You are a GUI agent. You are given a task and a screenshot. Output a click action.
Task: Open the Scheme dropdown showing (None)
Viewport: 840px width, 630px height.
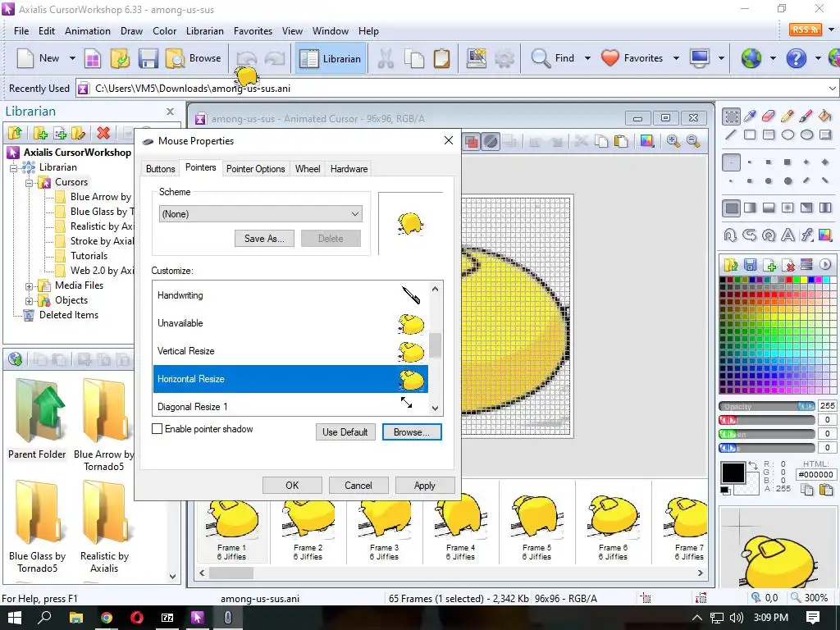click(x=260, y=214)
